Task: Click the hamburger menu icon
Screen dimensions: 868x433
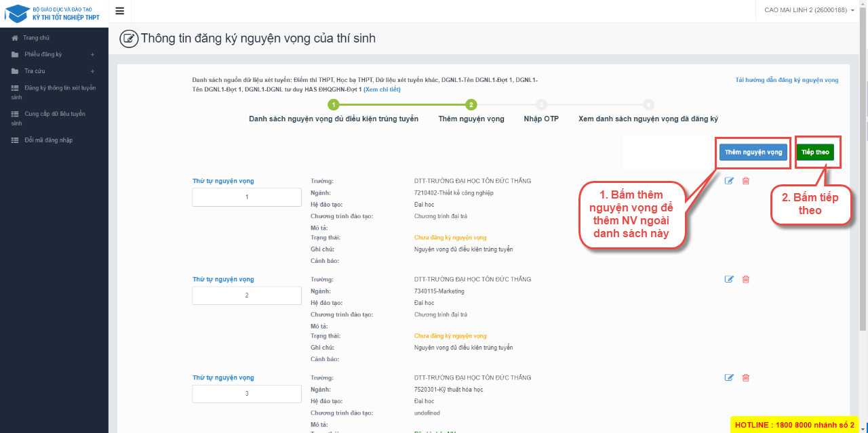Action: point(120,11)
